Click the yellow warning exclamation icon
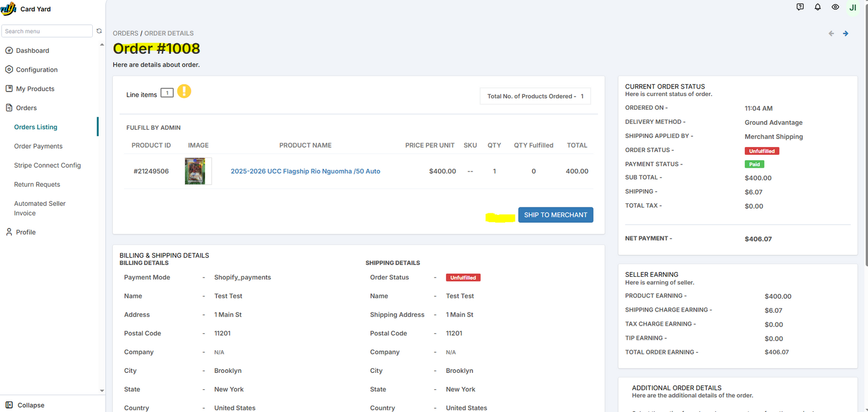The width and height of the screenshot is (868, 412). click(x=184, y=91)
